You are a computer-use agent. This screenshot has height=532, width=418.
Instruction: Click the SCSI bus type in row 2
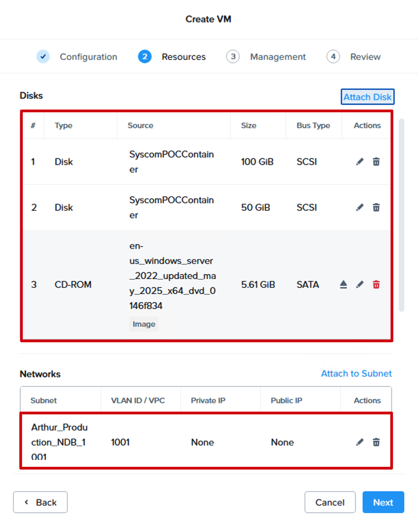click(x=307, y=207)
